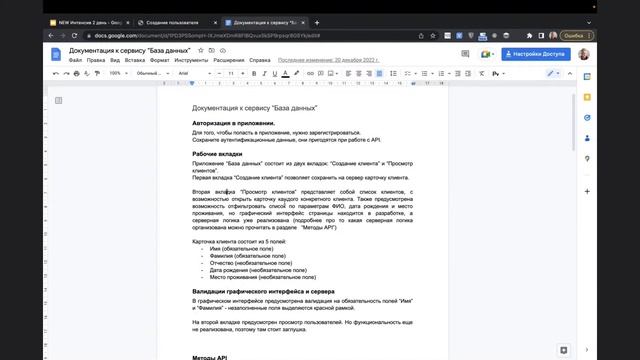Star the document title
The image size is (640, 360).
(x=200, y=51)
